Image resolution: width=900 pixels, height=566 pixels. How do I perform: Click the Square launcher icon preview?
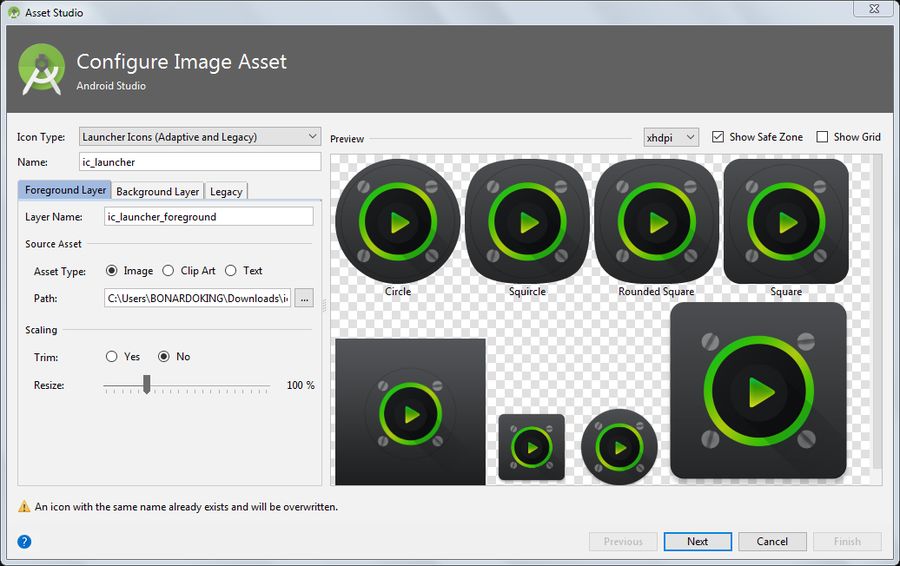[786, 222]
